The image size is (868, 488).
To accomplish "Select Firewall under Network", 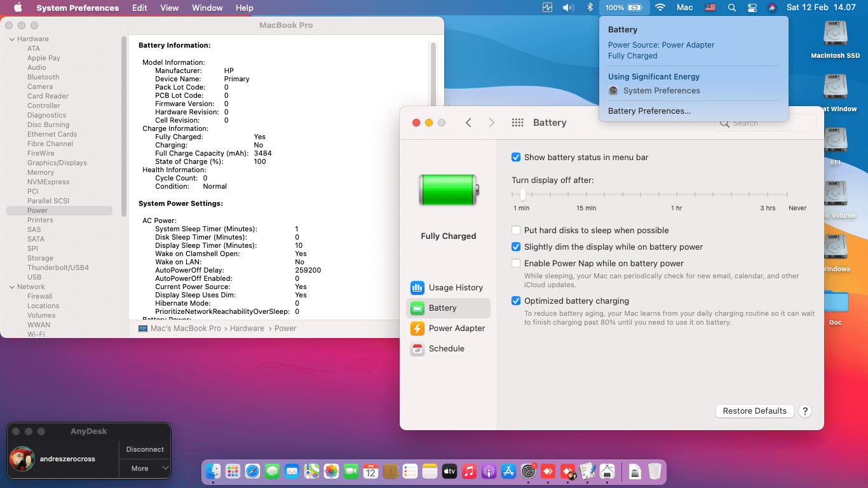I will pos(40,296).
